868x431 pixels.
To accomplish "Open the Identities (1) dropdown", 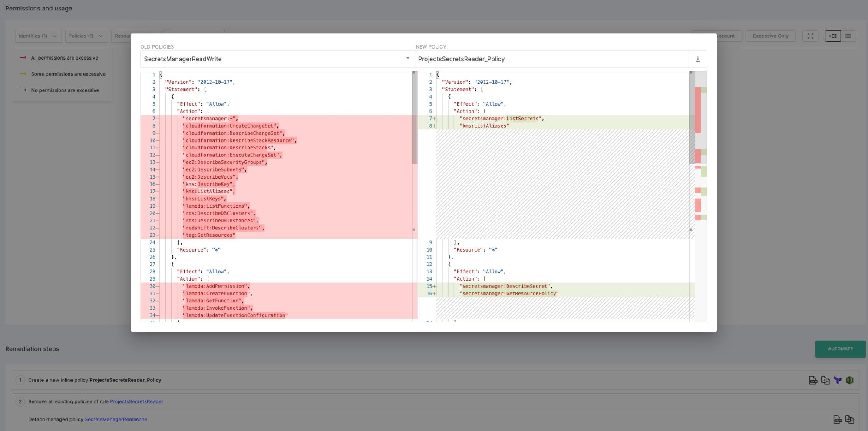I will click(38, 36).
